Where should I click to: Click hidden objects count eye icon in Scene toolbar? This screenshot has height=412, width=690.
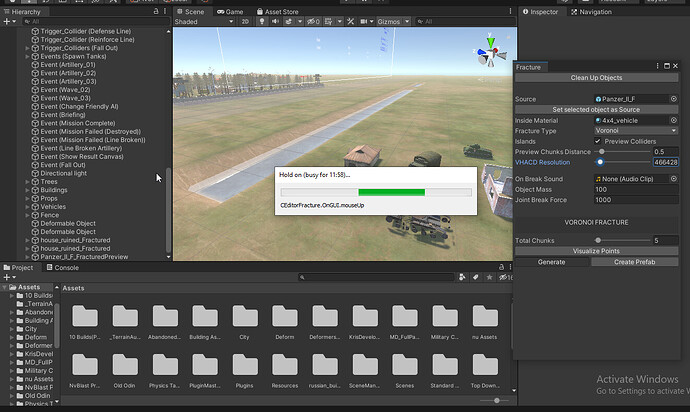coord(313,22)
